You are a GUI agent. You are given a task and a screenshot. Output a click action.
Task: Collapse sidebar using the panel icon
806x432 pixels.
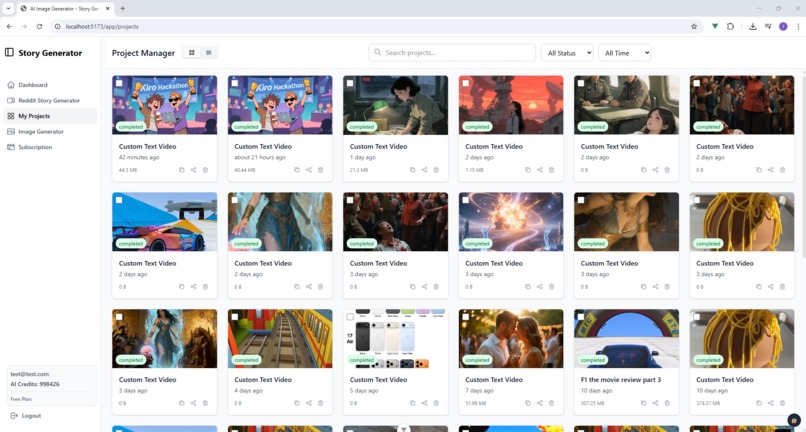[x=9, y=52]
